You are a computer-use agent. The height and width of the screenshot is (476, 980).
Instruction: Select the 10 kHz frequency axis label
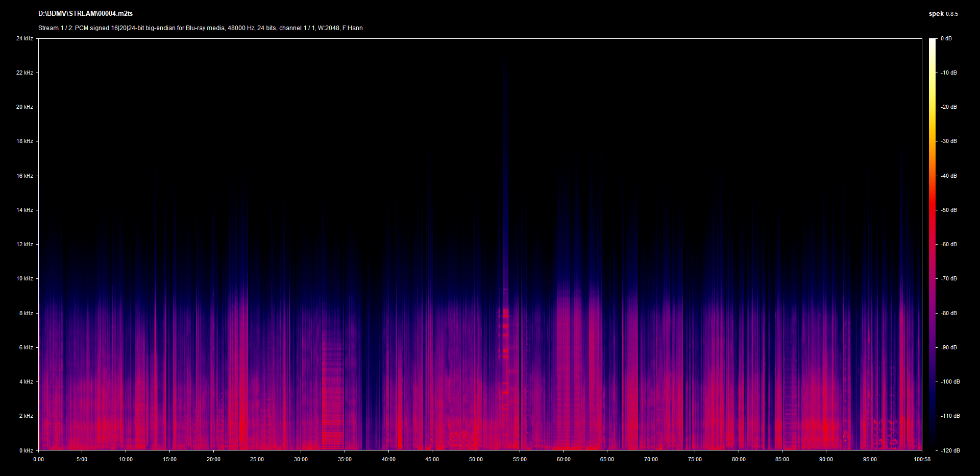tap(24, 278)
